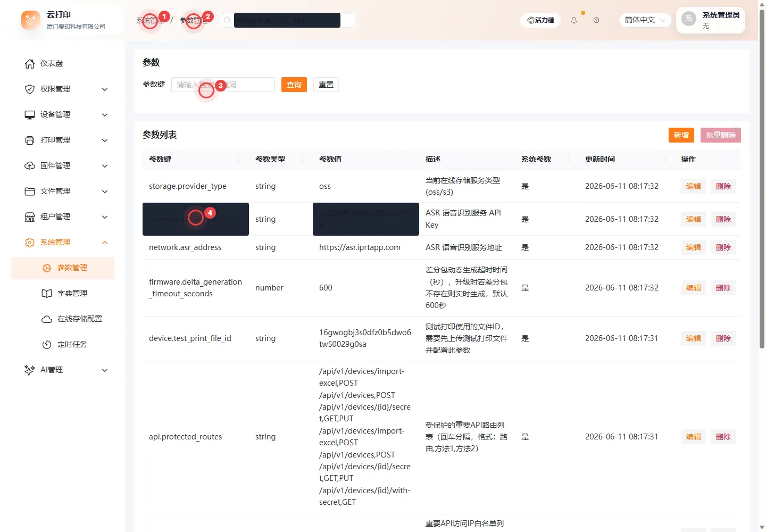Collapse the 系统管理 menu chevron
The image size is (766, 532).
105,243
